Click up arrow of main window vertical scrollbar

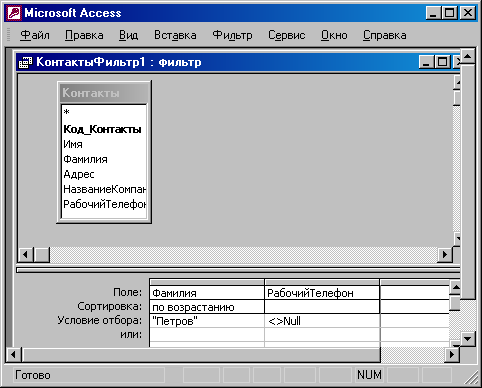468,57
